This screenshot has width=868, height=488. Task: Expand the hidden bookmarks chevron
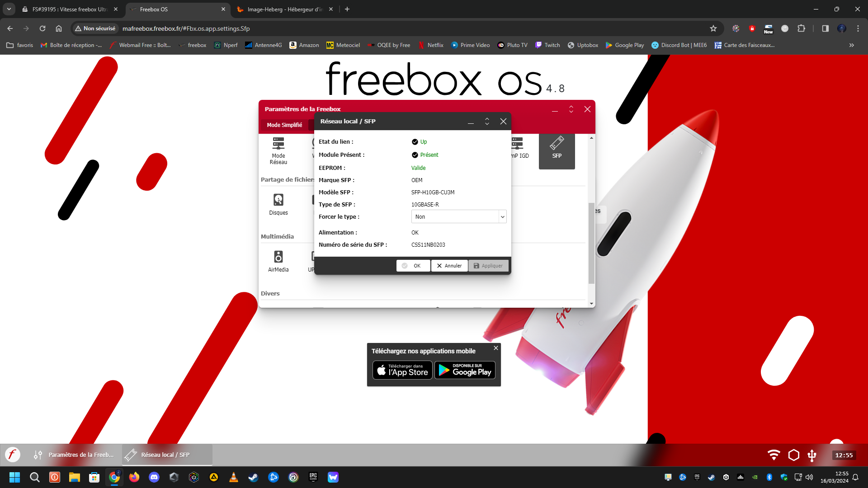pos(852,45)
